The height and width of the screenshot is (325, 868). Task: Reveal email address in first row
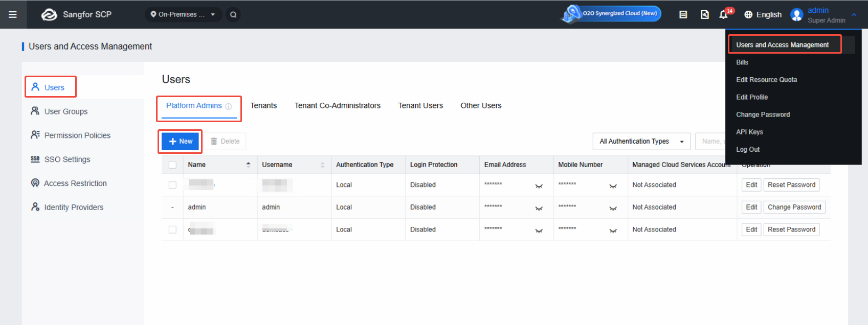539,186
